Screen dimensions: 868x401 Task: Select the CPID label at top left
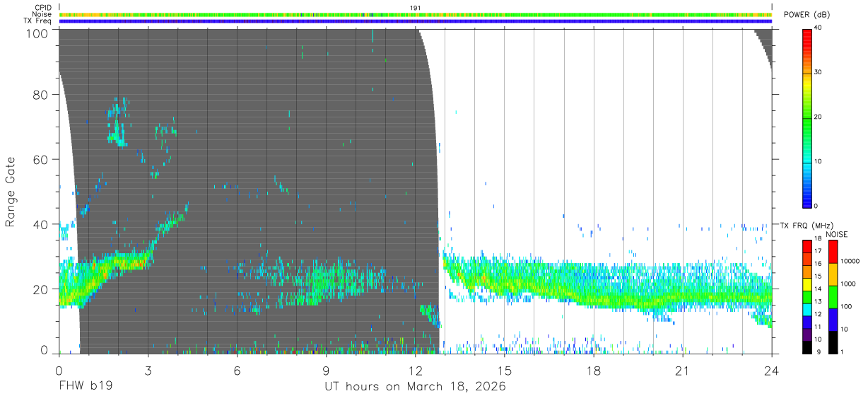pos(42,8)
